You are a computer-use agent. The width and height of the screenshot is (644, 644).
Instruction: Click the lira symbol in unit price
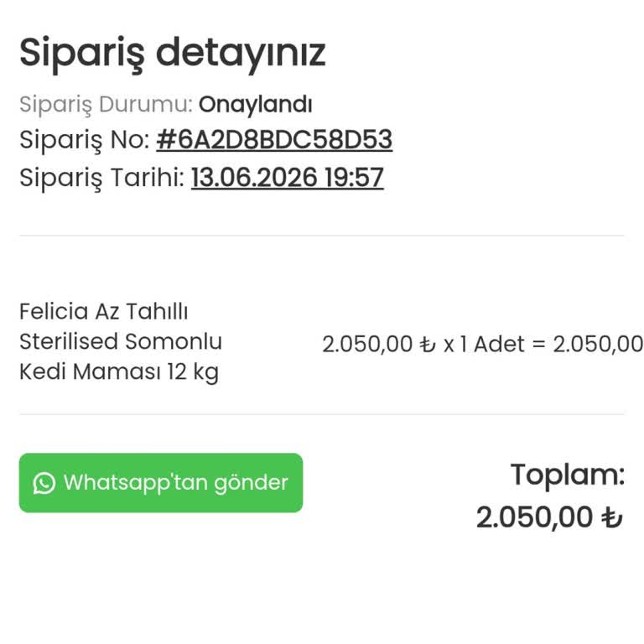click(428, 344)
